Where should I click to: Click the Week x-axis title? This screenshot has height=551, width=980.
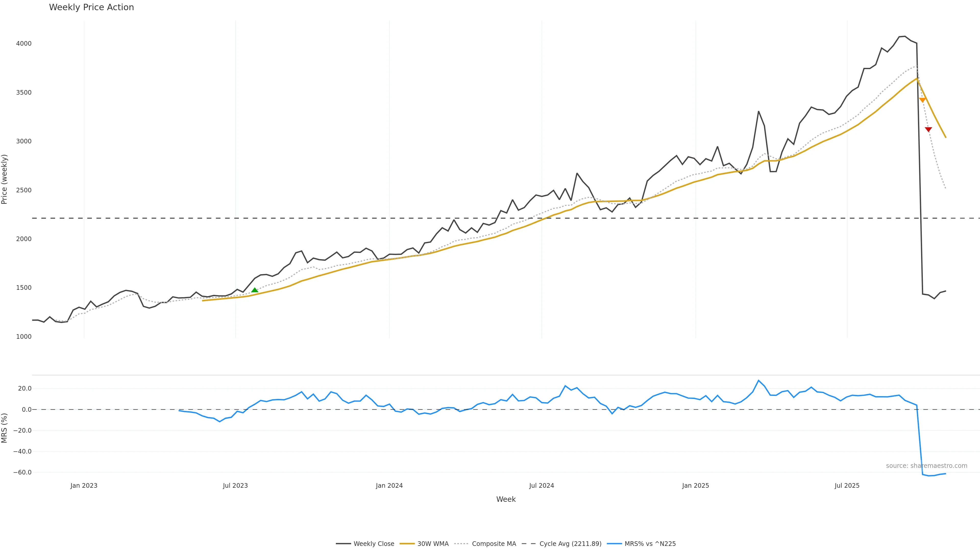pos(506,499)
